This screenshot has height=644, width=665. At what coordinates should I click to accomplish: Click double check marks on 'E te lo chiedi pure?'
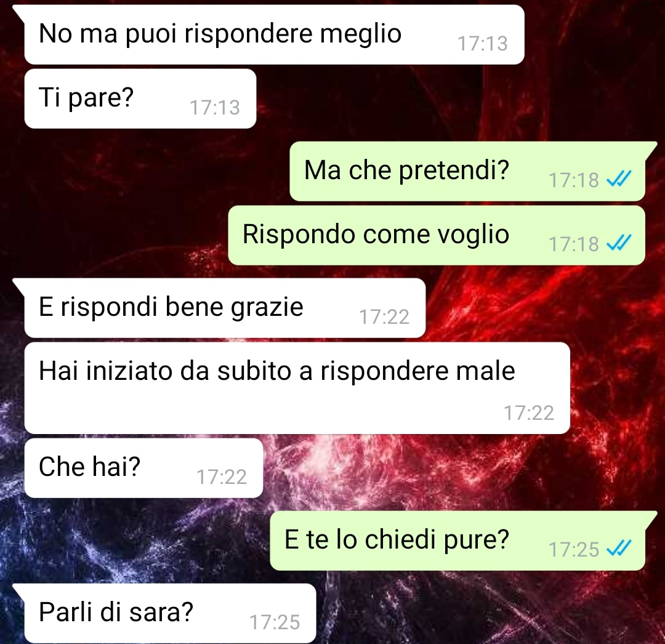(619, 549)
